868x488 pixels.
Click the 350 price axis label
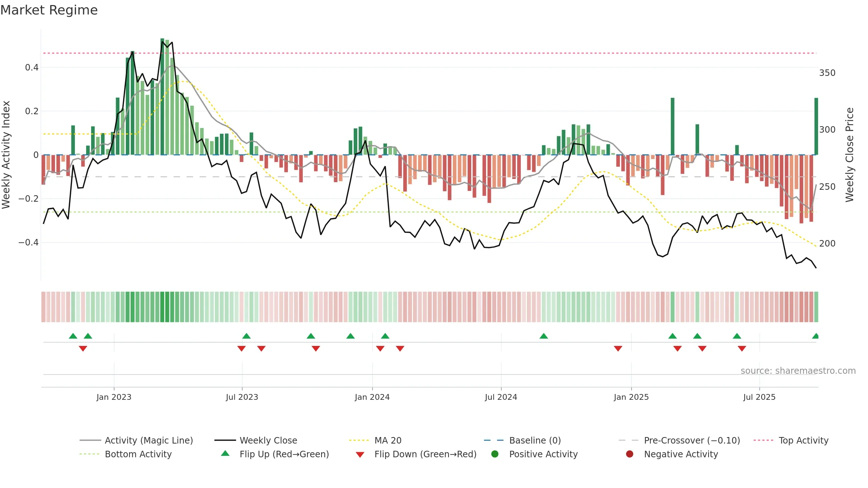[827, 73]
